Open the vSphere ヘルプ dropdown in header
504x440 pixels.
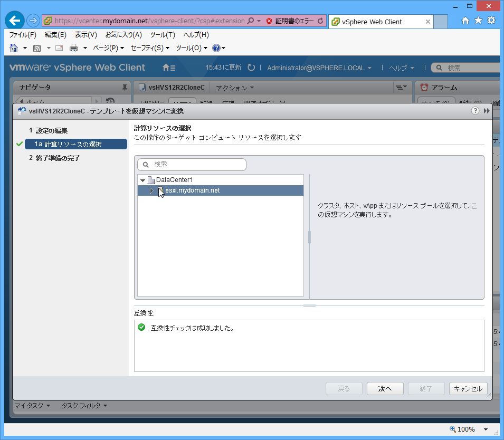pos(402,68)
